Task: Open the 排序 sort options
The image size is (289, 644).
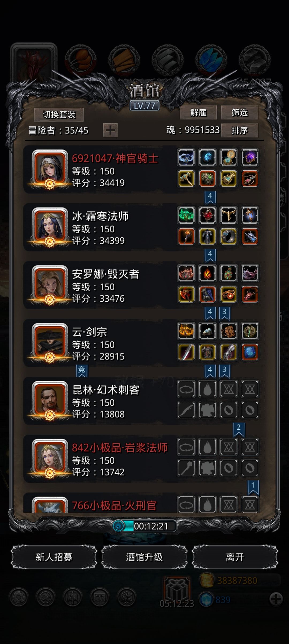Action: coord(239,131)
